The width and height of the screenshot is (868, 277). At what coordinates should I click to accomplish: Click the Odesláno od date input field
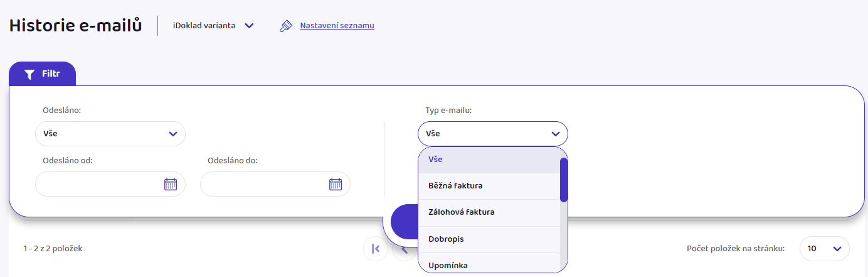[110, 184]
